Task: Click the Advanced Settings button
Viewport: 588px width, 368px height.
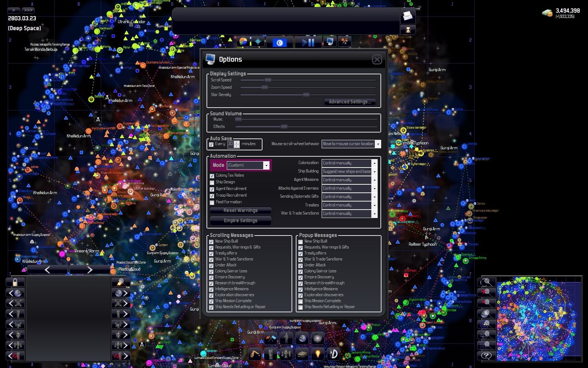Action: point(349,102)
